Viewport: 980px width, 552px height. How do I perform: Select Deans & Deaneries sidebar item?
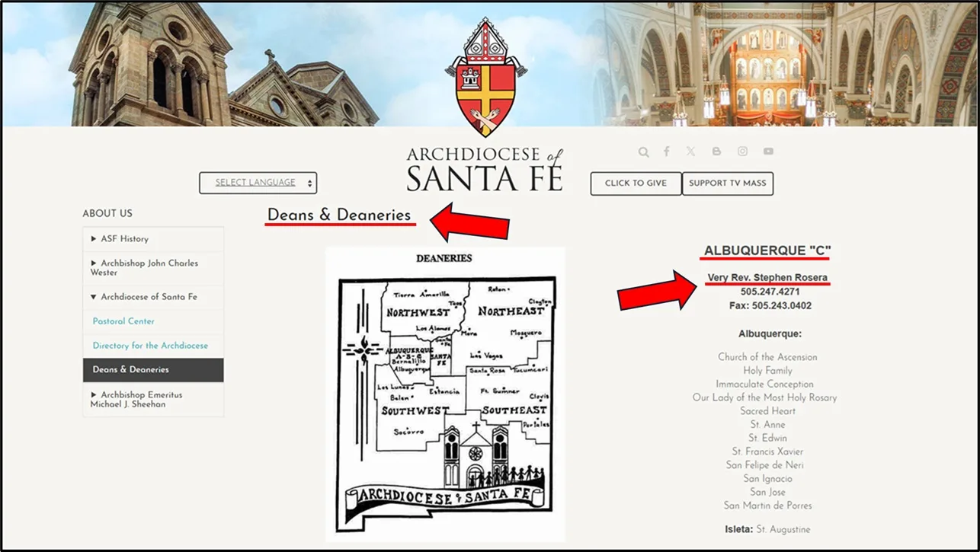153,370
